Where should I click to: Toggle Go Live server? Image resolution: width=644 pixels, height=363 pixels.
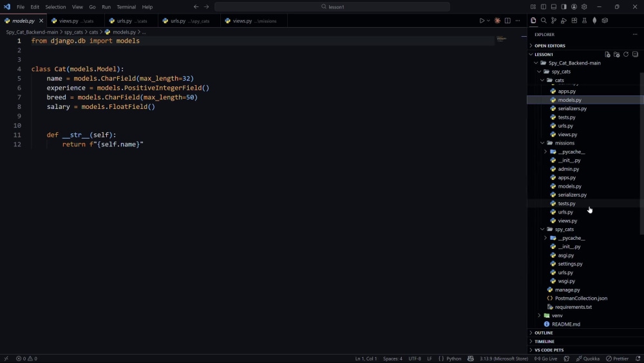coord(545,358)
